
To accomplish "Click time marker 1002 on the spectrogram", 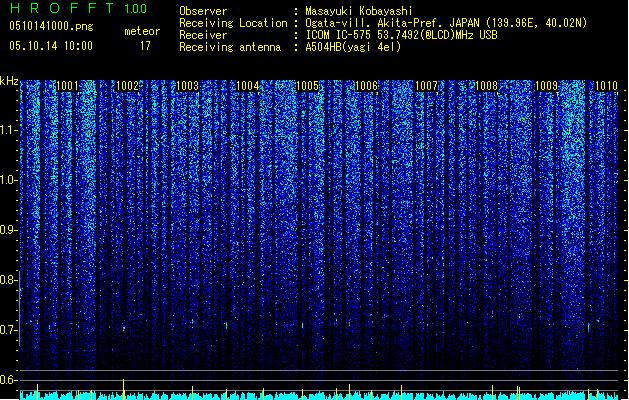I will [x=127, y=86].
